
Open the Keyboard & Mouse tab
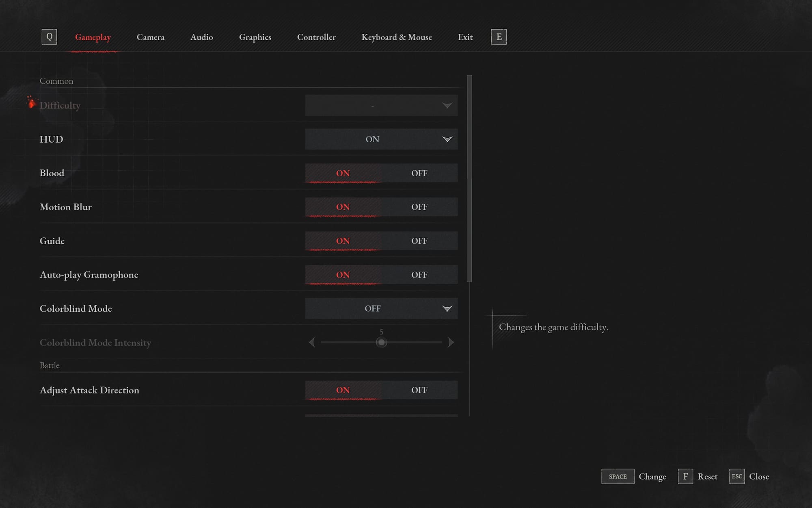point(397,37)
